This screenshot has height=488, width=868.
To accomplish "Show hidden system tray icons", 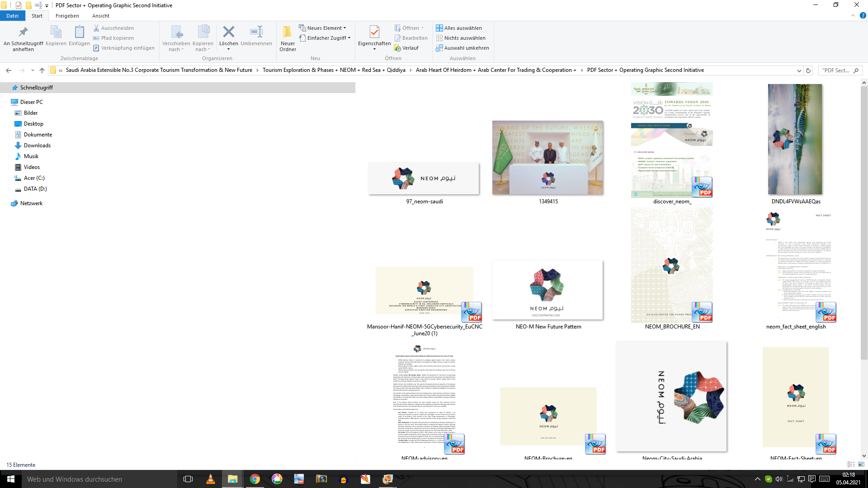I will [x=758, y=479].
